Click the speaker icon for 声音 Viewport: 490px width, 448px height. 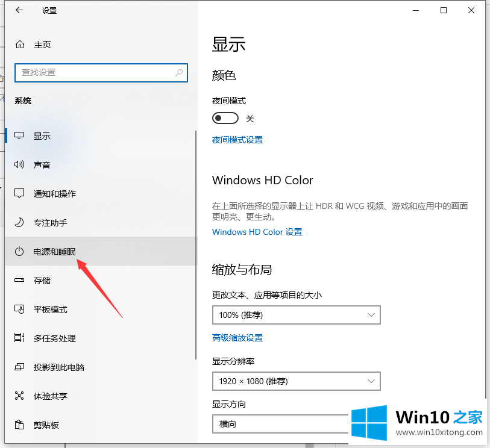pos(19,164)
